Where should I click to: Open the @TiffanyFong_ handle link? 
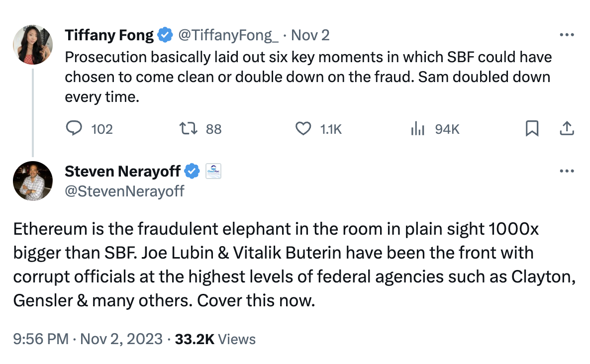pyautogui.click(x=228, y=35)
